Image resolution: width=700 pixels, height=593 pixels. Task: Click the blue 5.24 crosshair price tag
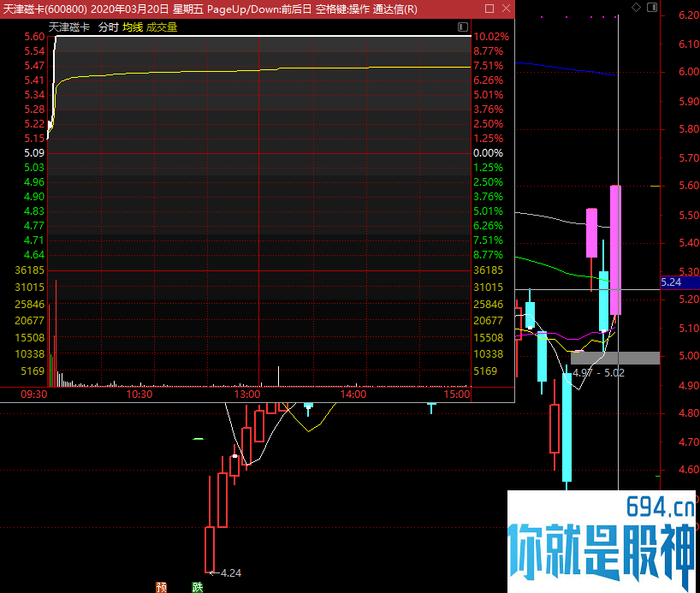pyautogui.click(x=680, y=282)
